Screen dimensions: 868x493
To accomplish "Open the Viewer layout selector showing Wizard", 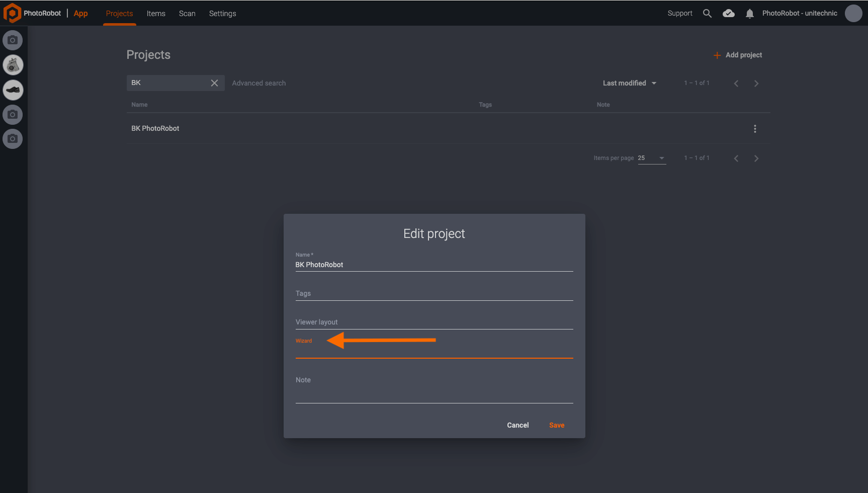I will (434, 341).
